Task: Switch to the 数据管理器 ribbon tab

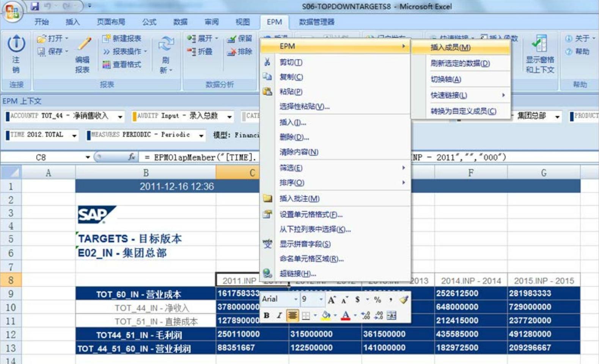Action: (317, 22)
